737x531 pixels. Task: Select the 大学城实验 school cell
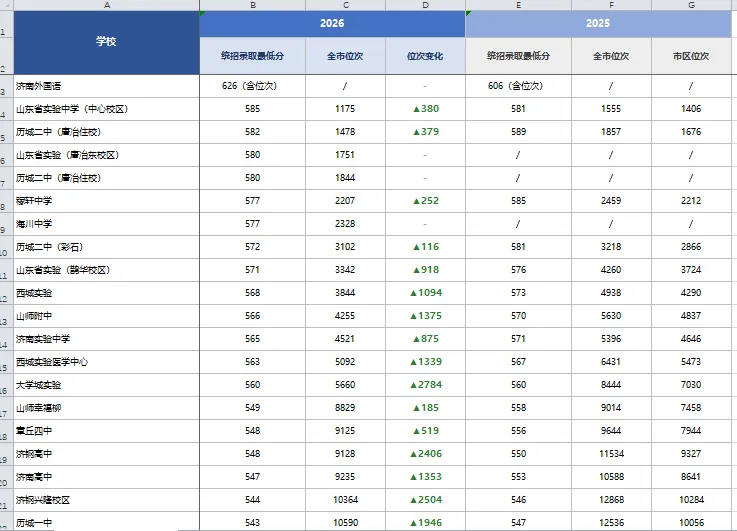107,385
